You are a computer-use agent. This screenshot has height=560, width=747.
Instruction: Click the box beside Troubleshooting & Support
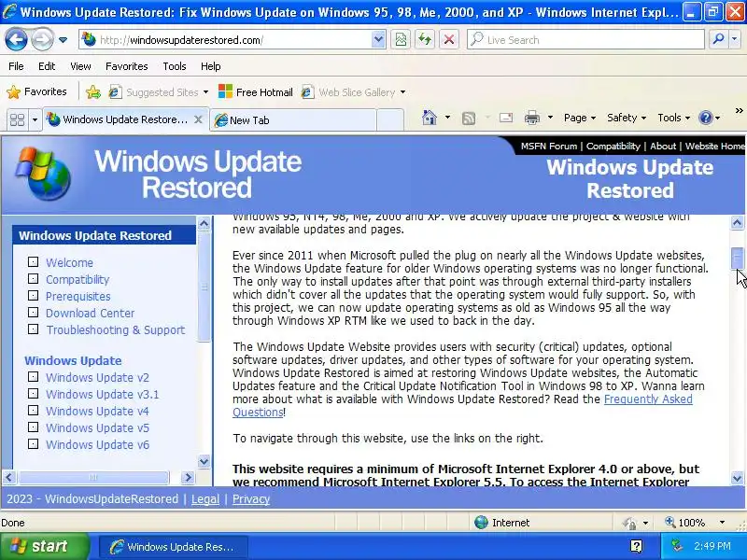pyautogui.click(x=33, y=329)
